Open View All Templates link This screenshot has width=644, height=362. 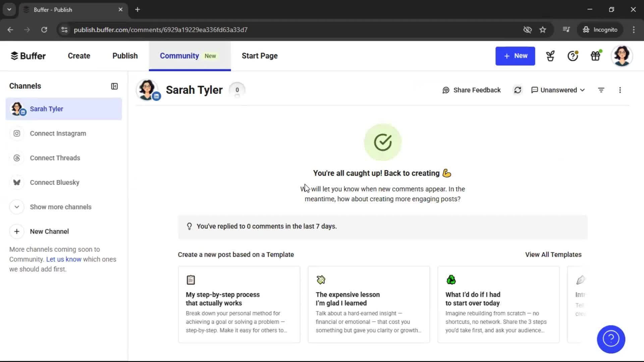(553, 254)
